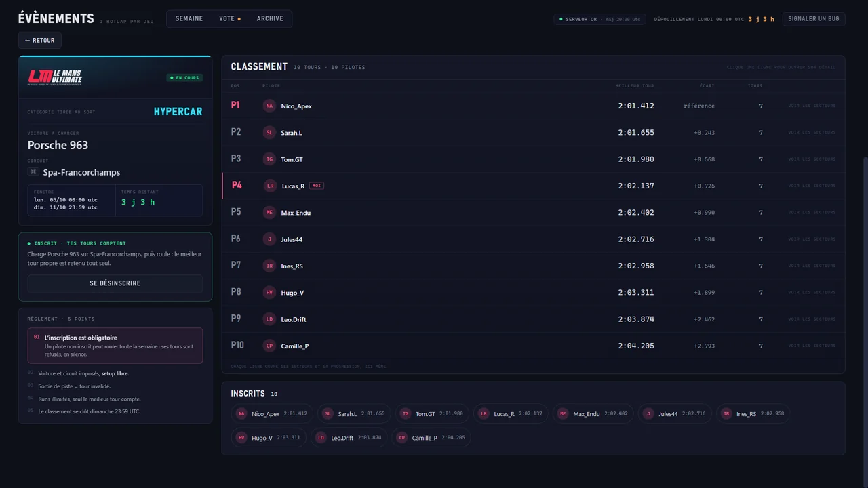Click the MEILLEUR TOUR column header

[x=635, y=86]
